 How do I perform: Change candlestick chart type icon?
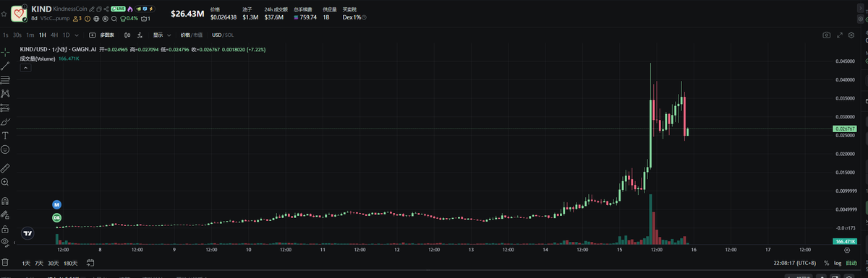(127, 35)
